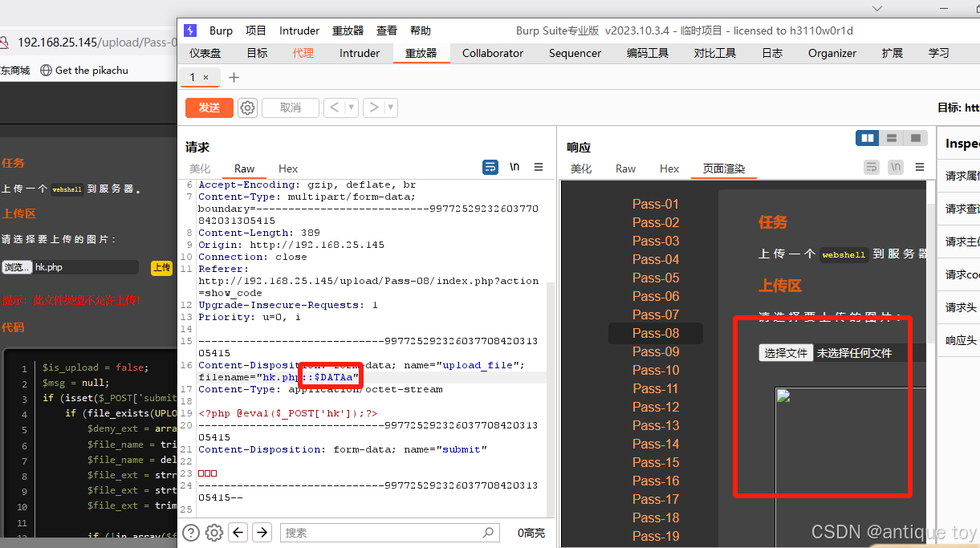
Task: Click the globe icon beside Get the pikachu
Action: click(46, 71)
